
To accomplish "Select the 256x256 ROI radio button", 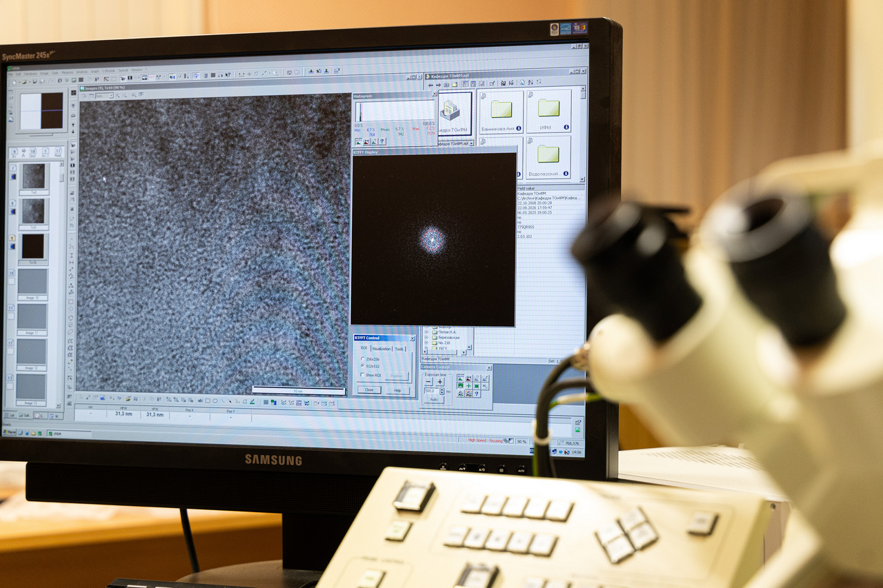I will [x=363, y=358].
